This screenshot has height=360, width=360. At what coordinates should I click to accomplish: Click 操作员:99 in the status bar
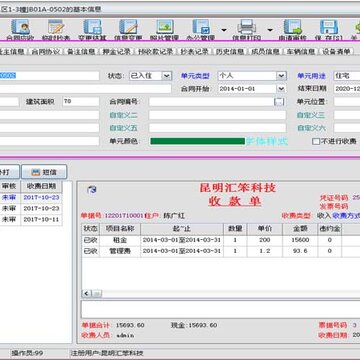tap(27, 353)
